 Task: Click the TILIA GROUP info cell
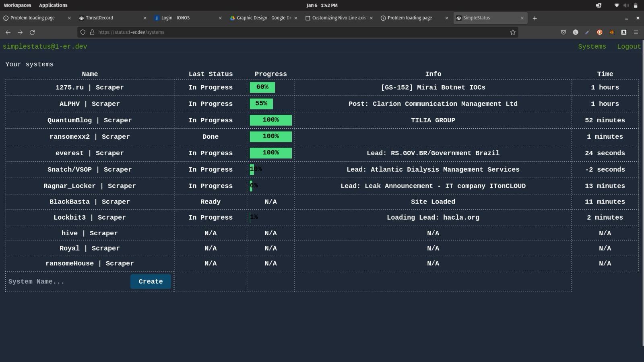[433, 120]
